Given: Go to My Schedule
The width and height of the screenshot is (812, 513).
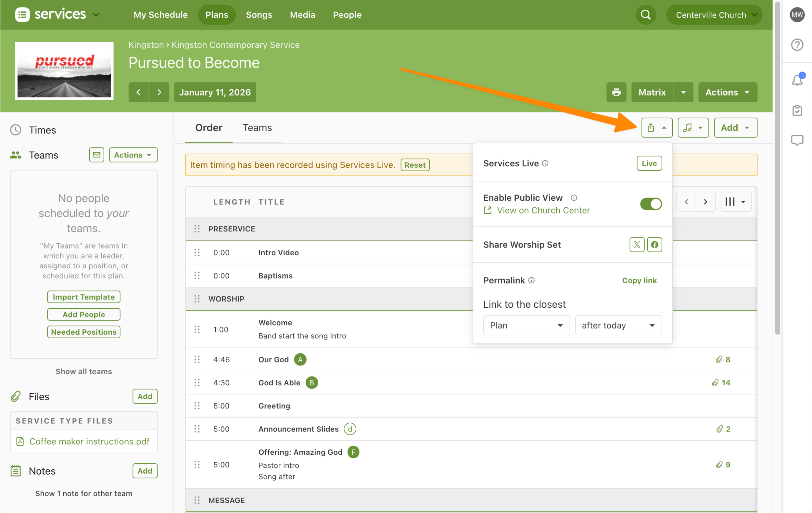Looking at the screenshot, I should pyautogui.click(x=160, y=15).
